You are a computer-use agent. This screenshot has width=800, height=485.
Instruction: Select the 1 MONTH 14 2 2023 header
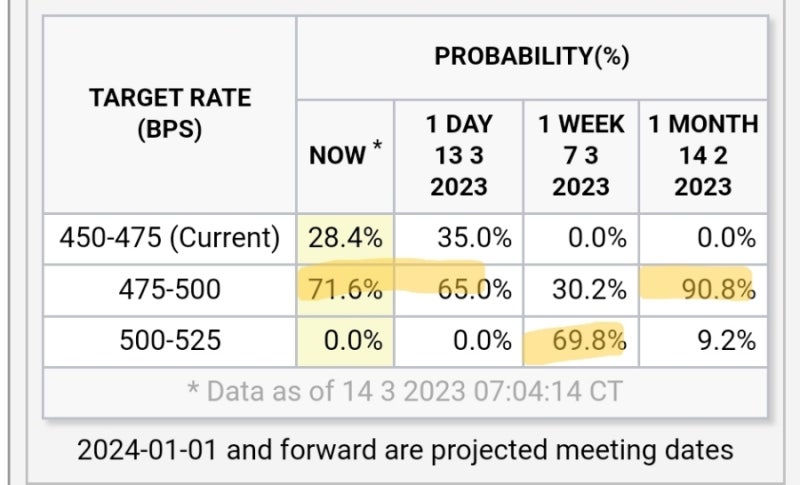(x=703, y=155)
